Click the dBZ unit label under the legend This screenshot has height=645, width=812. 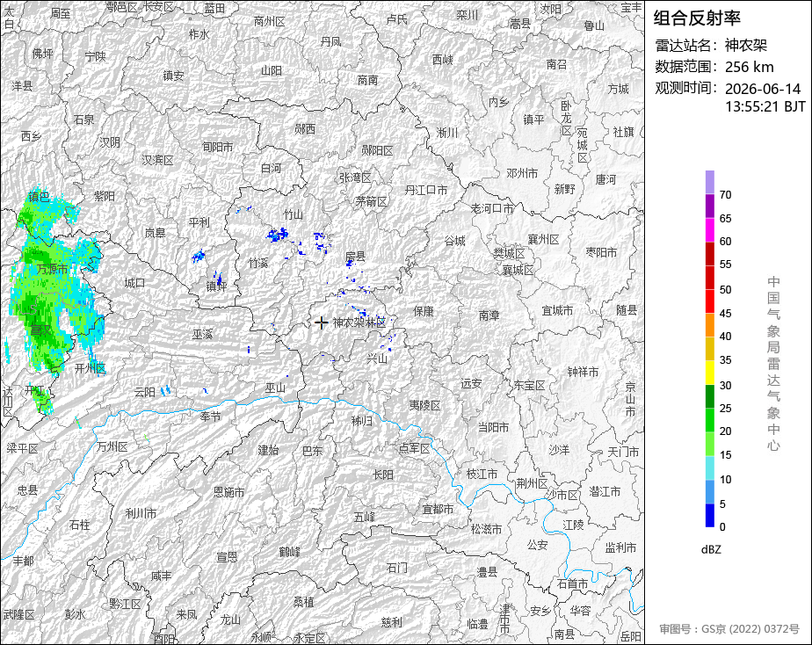pyautogui.click(x=711, y=550)
